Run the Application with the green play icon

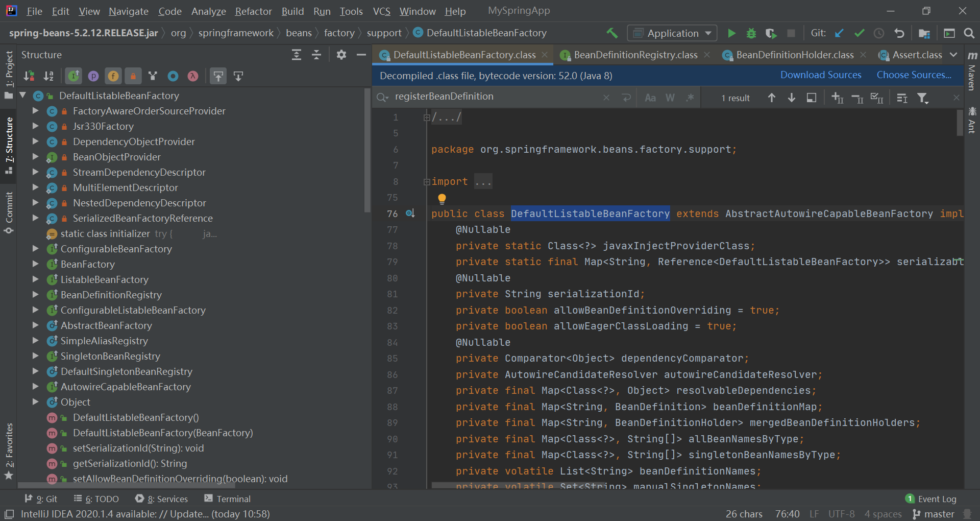[x=731, y=33]
